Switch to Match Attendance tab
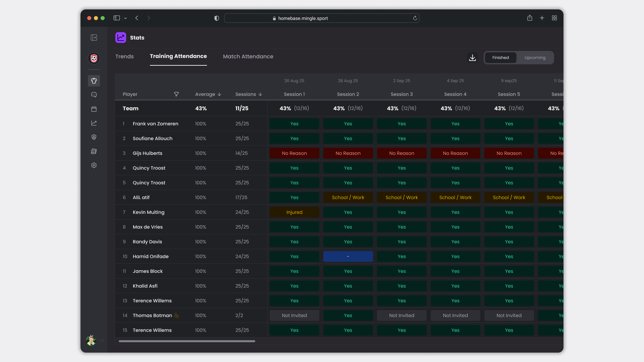 tap(248, 56)
